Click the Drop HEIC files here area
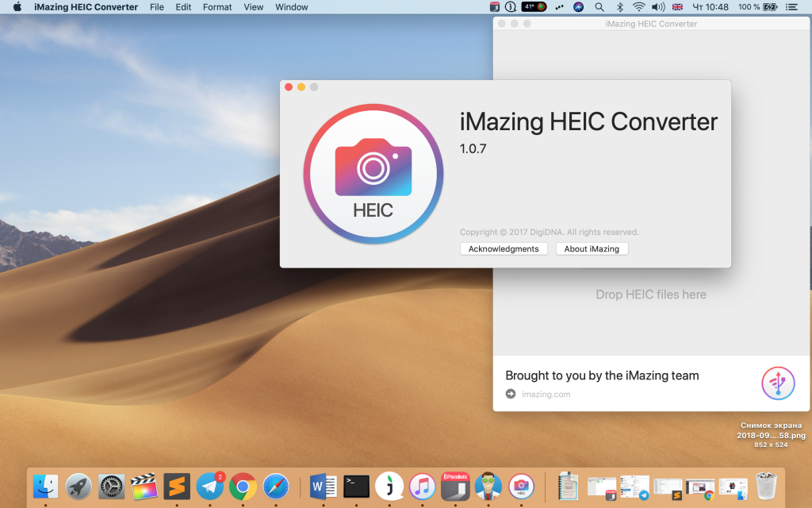 pyautogui.click(x=650, y=294)
